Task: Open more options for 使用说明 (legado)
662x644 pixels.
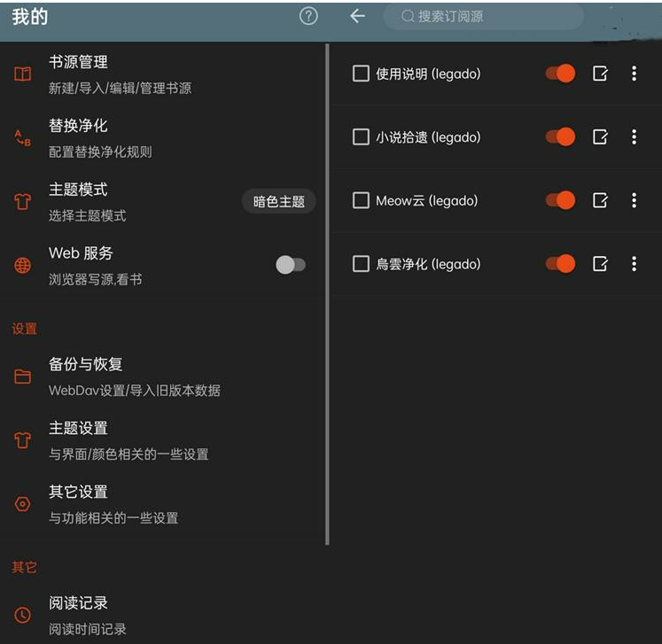Action: click(x=634, y=74)
